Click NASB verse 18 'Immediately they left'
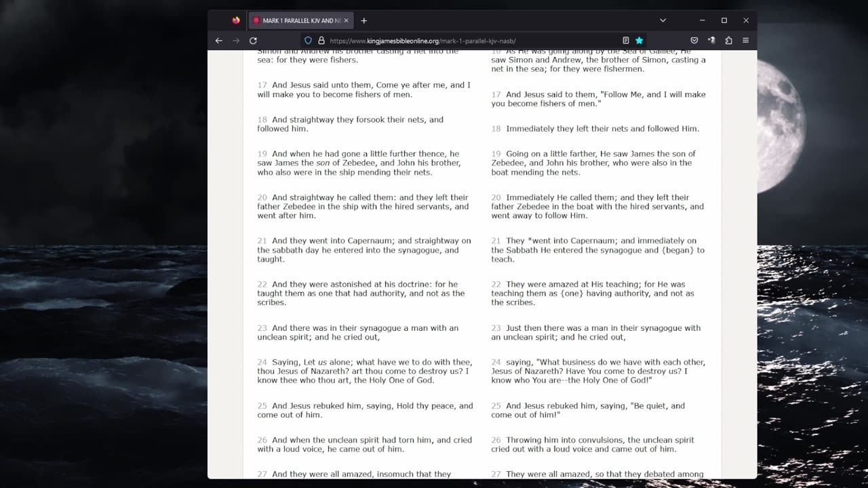Screen dimensions: 868x488 point(595,128)
